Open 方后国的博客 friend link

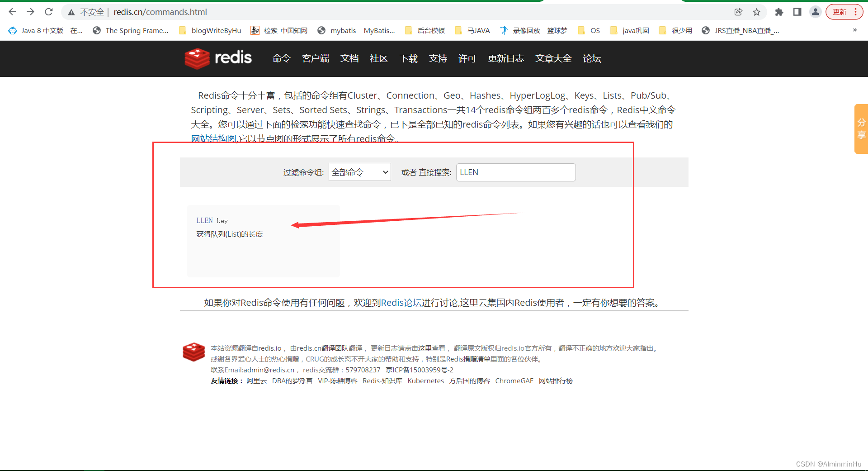point(469,381)
